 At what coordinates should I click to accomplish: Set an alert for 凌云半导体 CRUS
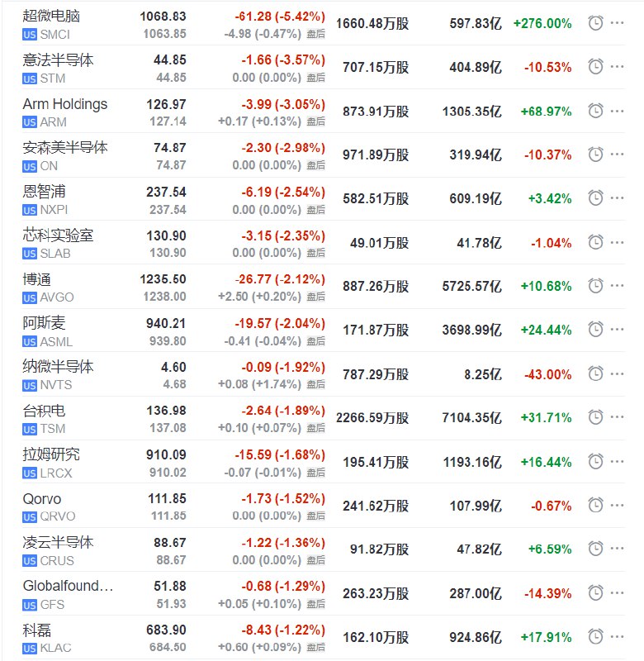(x=595, y=549)
